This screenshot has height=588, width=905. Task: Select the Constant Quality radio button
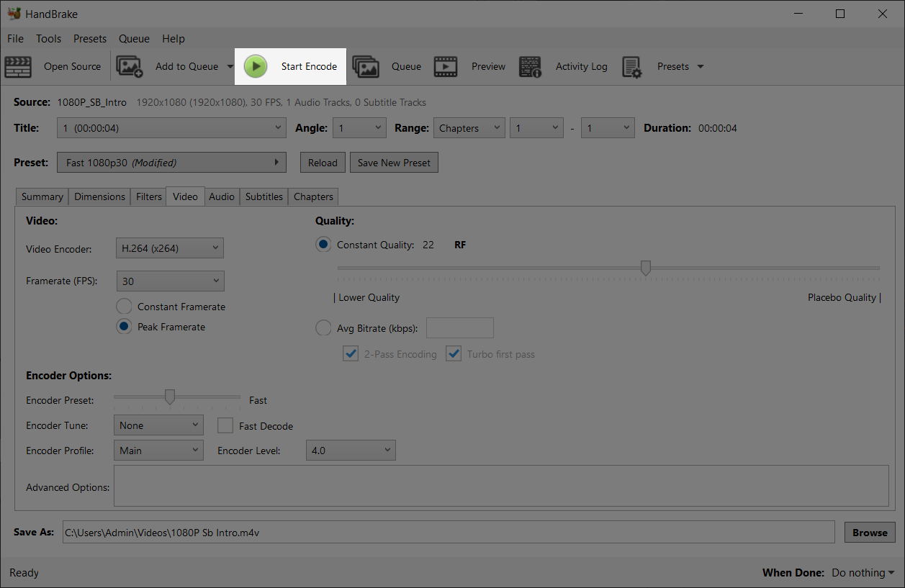tap(323, 245)
